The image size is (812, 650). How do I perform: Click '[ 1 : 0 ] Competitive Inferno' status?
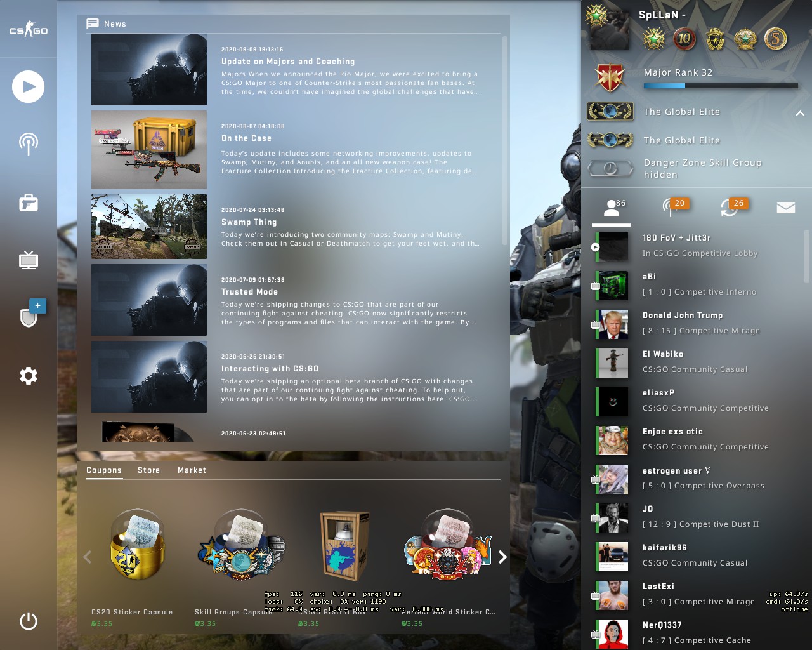tap(699, 292)
